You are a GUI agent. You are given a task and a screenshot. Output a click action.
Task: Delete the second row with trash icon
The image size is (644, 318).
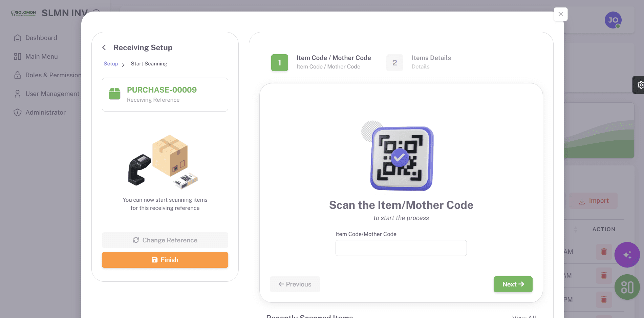click(604, 275)
